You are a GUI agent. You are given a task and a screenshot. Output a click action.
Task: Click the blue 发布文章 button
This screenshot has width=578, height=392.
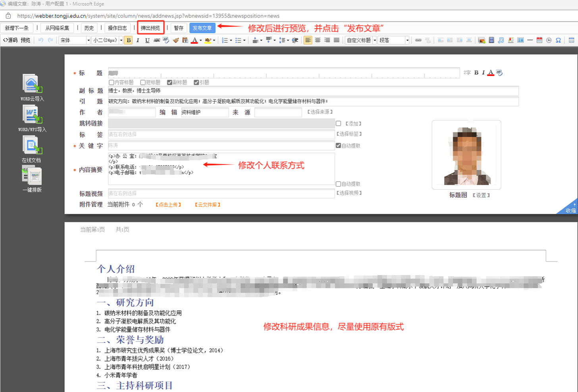point(202,28)
